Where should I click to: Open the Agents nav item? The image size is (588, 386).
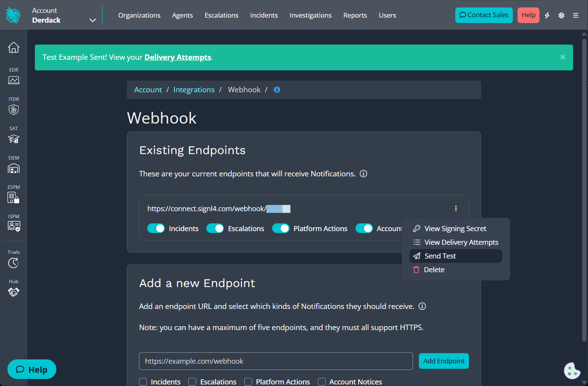182,15
